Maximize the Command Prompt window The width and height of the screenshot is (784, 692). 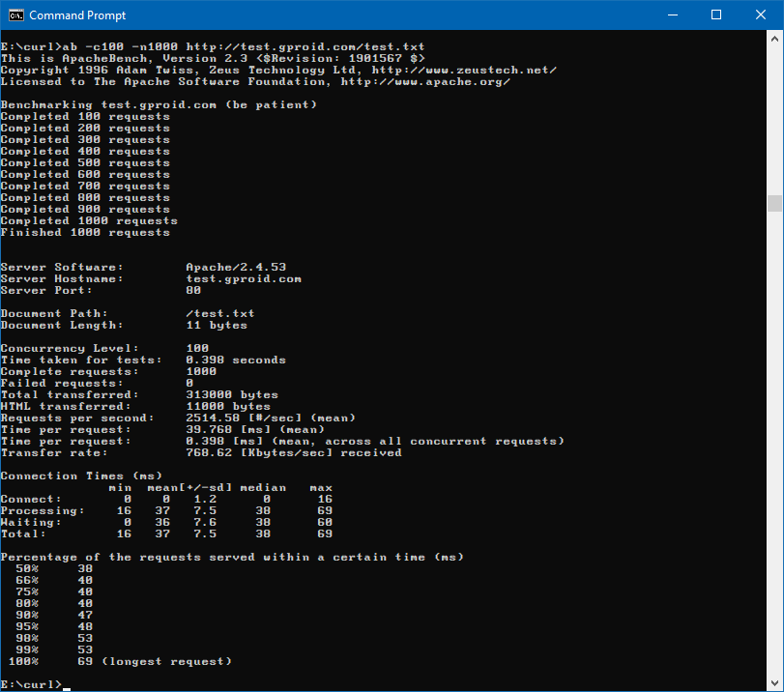coord(716,15)
